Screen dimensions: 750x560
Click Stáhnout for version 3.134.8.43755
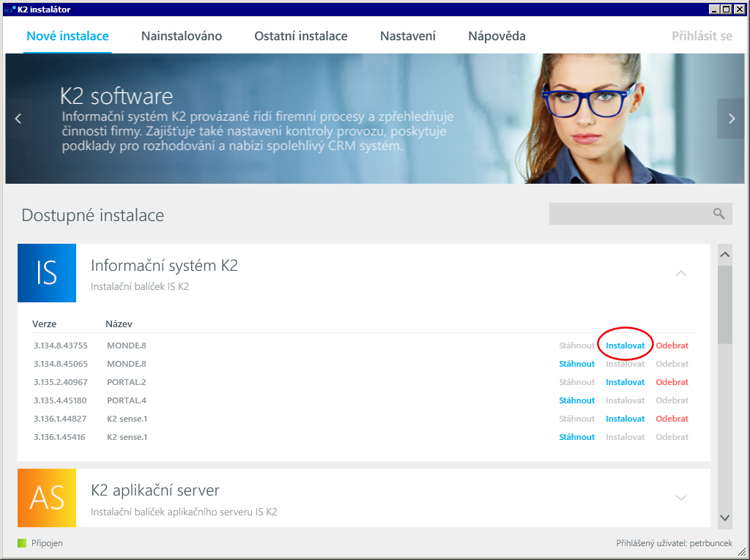pyautogui.click(x=577, y=346)
